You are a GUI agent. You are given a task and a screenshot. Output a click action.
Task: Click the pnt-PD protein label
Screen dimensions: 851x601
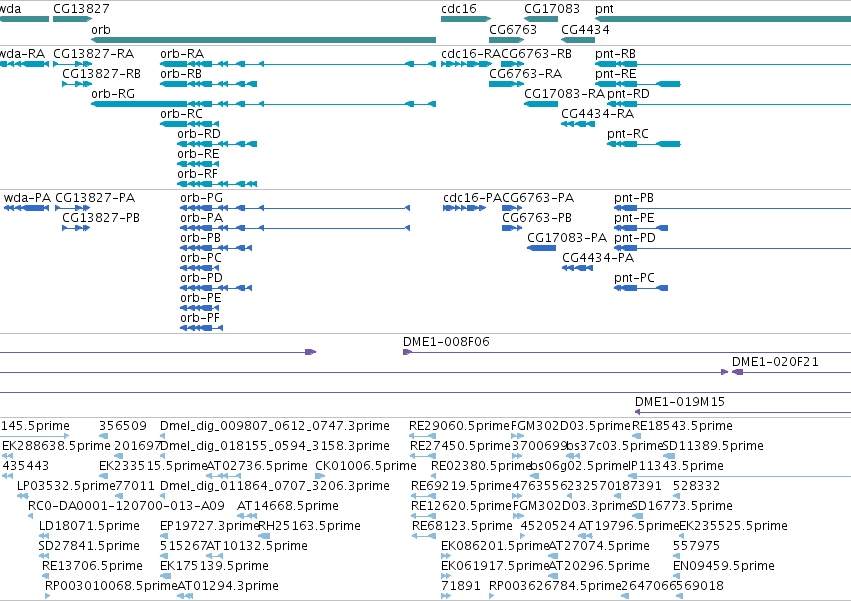tap(634, 238)
